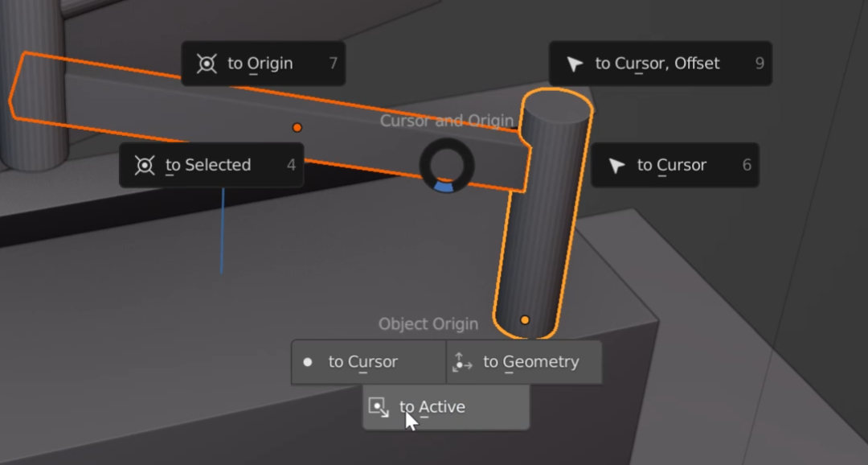Click the dot icon on Object Origin 'to Cursor'
This screenshot has width=868, height=465.
coord(308,362)
